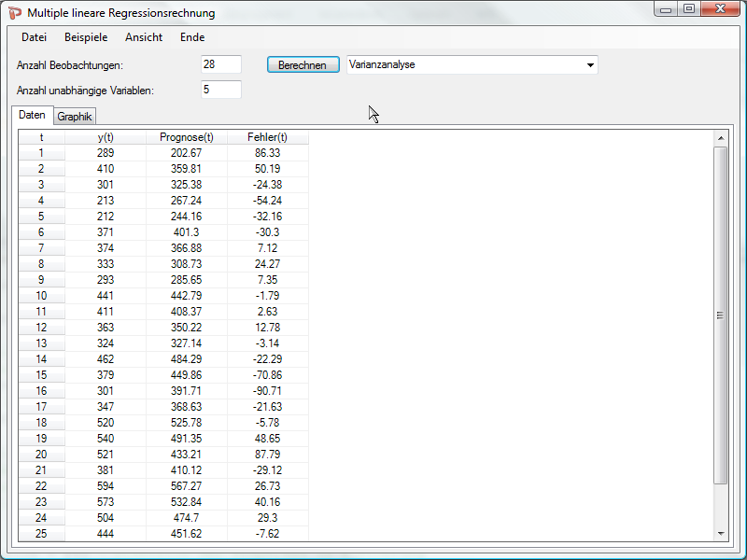747x560 pixels.
Task: Select the Daten tab
Action: point(32,116)
